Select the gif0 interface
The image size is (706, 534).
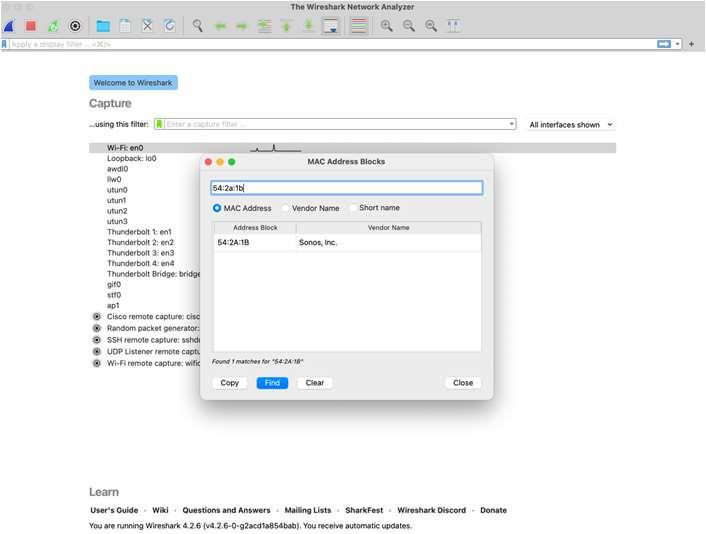114,285
